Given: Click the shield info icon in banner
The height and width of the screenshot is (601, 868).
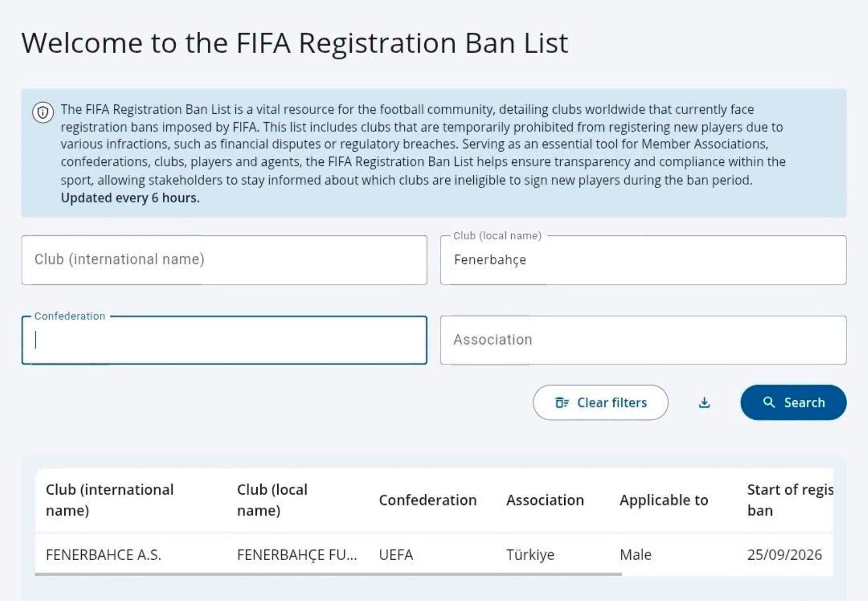Looking at the screenshot, I should click(x=43, y=112).
